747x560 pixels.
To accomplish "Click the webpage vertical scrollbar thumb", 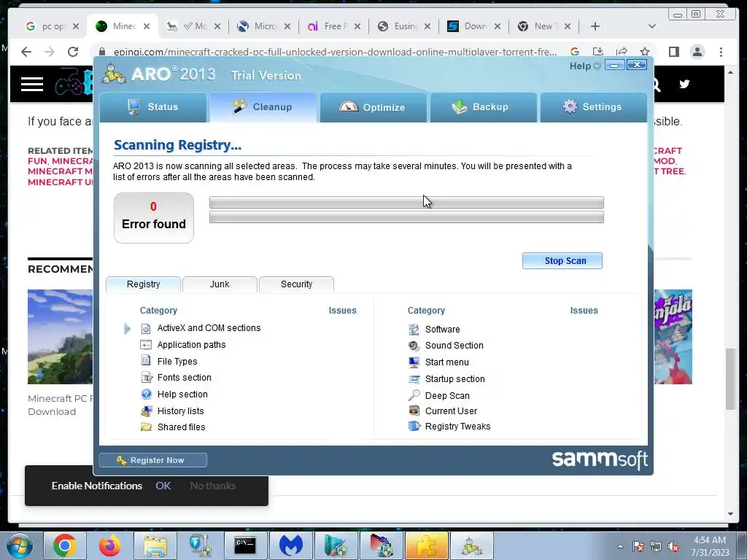I will point(731,378).
